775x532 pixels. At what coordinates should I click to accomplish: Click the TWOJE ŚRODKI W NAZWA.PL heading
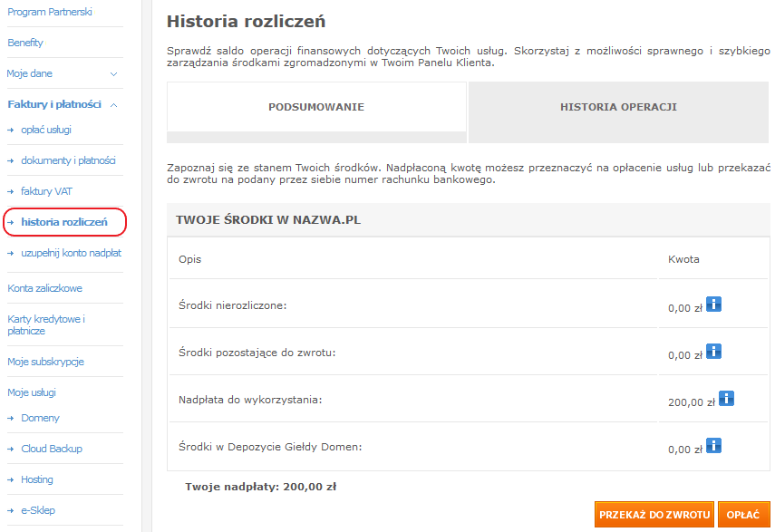pos(268,220)
